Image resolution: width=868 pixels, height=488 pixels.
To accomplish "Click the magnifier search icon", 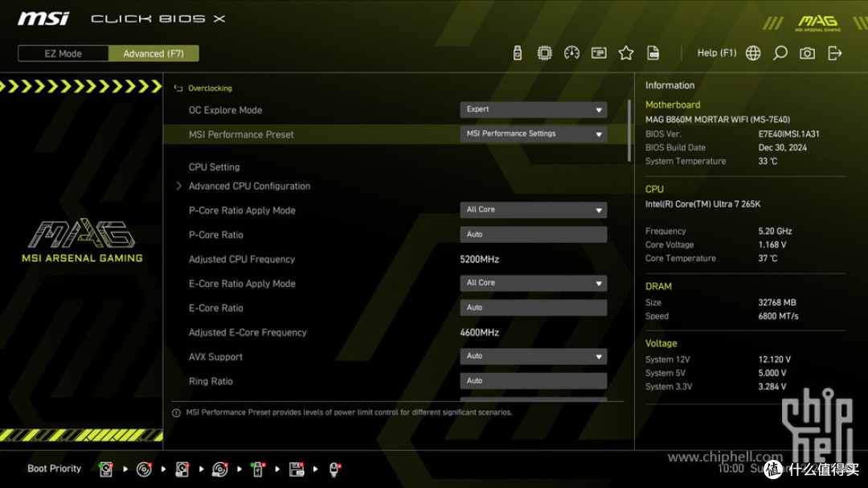I will (x=780, y=53).
